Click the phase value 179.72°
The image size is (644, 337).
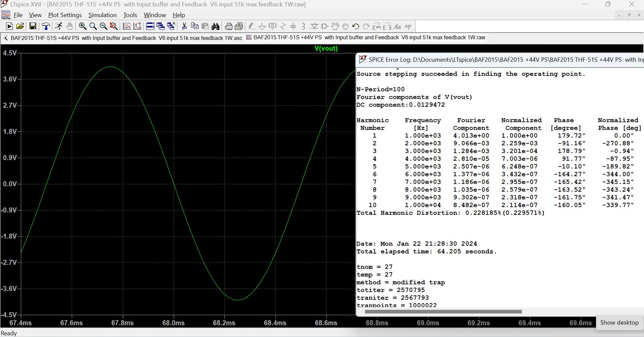(x=572, y=136)
